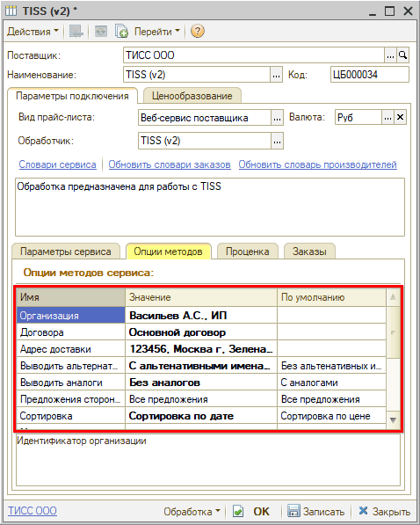420x525 pixels.
Task: Select the Выводить аналоги row name
Action: pos(71,383)
